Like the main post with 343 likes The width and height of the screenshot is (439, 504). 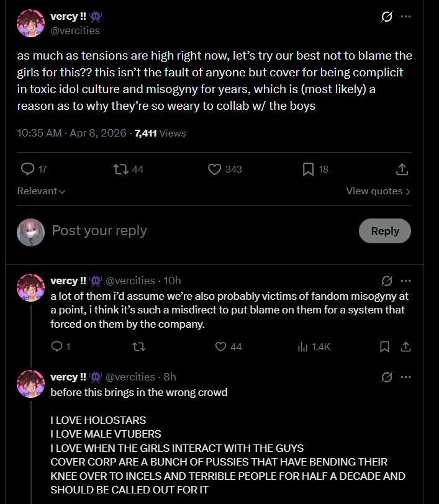point(215,169)
